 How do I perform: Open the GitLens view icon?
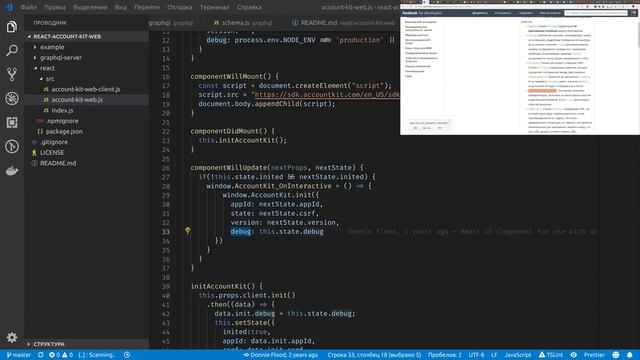[x=12, y=147]
